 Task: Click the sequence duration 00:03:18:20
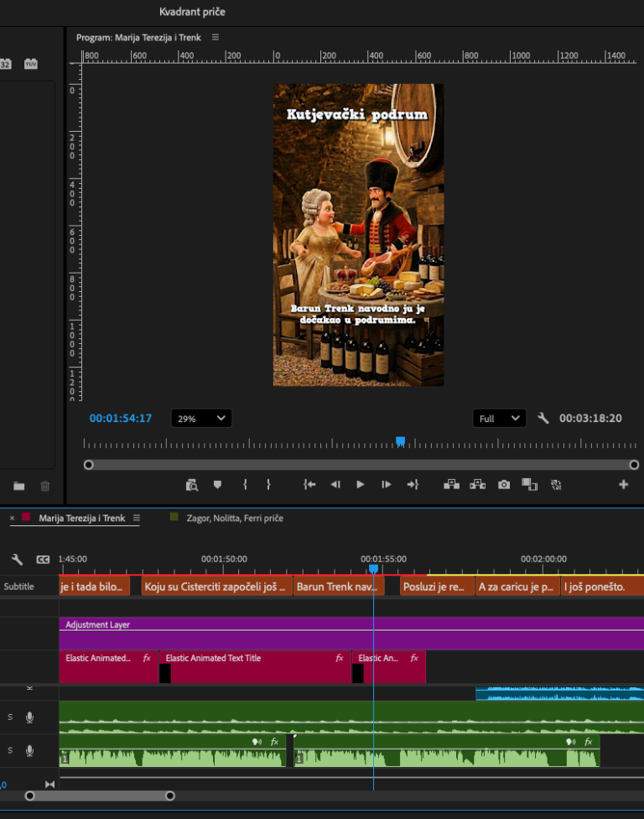pyautogui.click(x=591, y=419)
